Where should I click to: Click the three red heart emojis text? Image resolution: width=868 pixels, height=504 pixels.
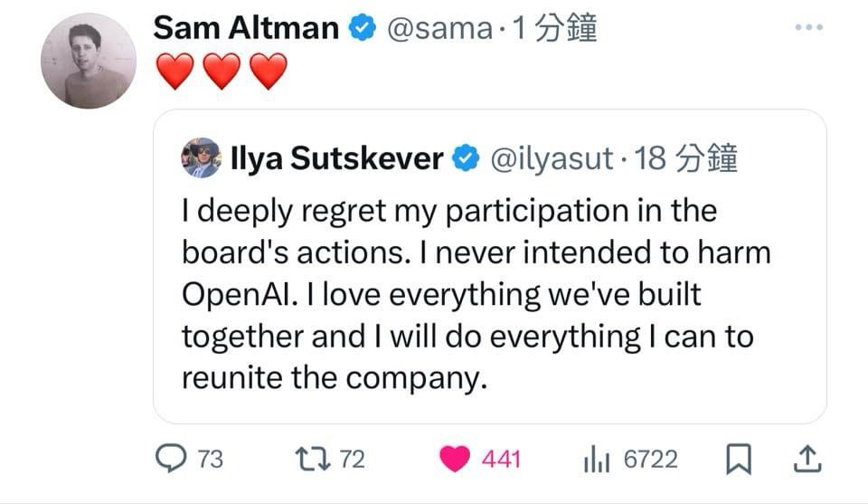point(222,71)
